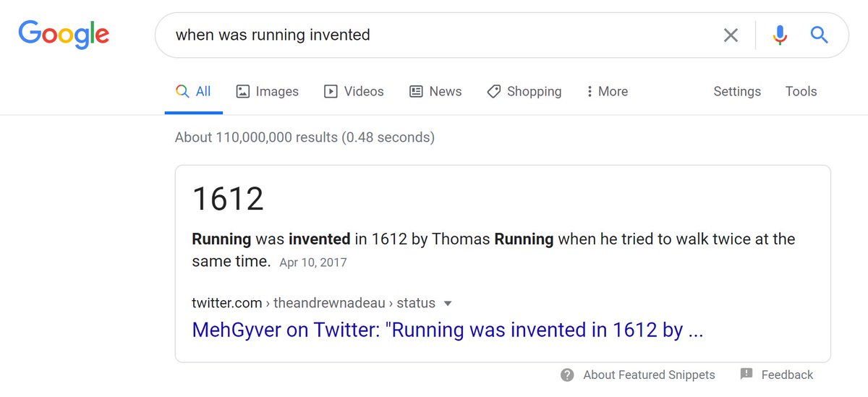Select the All results tab

click(x=194, y=92)
